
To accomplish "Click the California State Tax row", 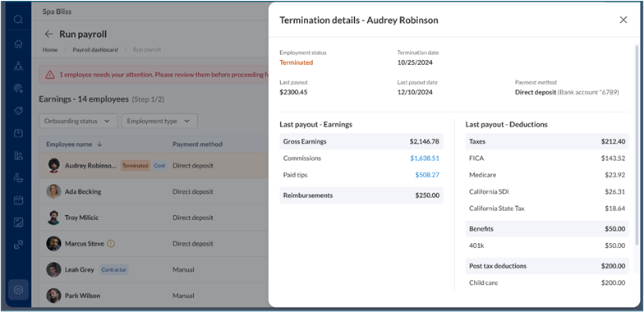I will (547, 209).
